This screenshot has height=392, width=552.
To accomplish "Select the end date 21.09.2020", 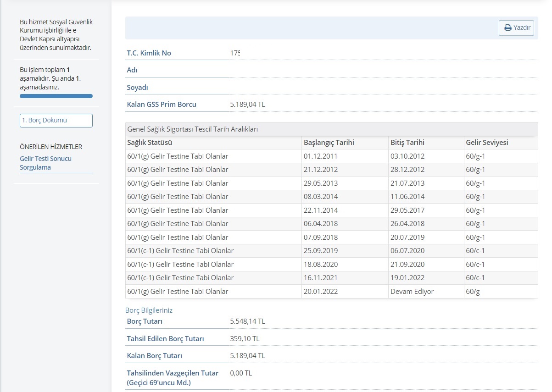I will tap(407, 264).
